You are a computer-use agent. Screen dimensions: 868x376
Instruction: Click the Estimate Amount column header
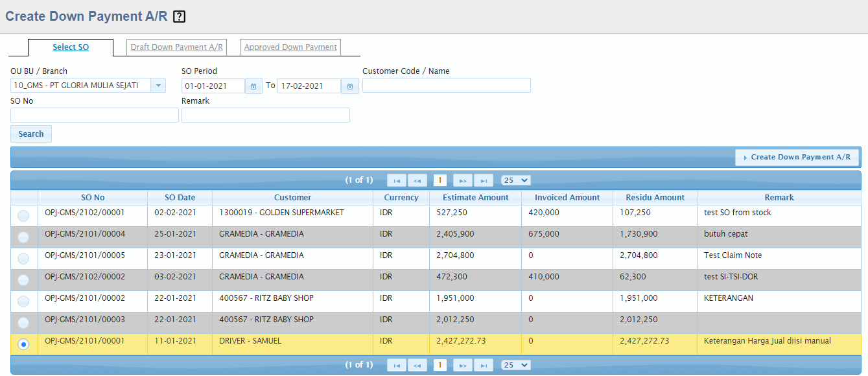tap(476, 198)
